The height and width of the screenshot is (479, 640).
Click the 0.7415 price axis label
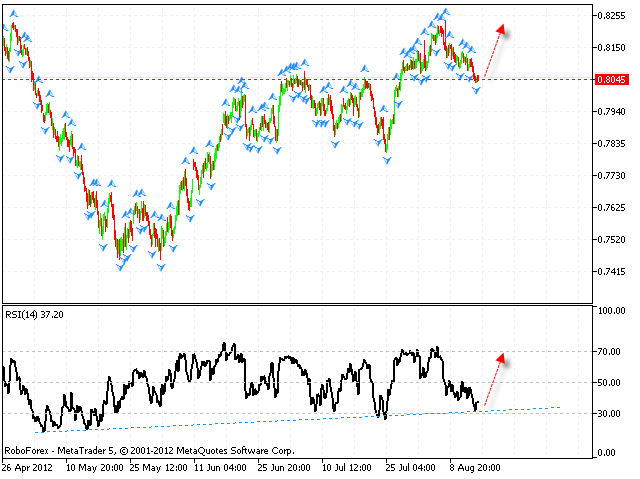(x=611, y=271)
